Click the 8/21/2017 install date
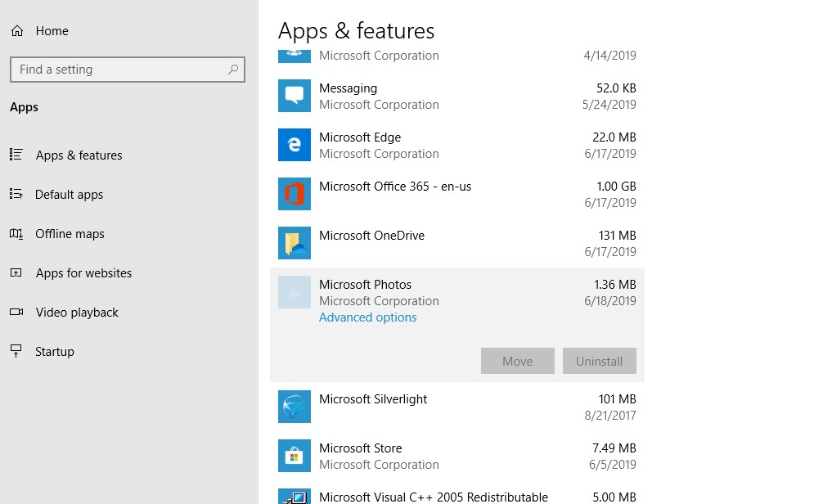The width and height of the screenshot is (823, 504). (x=610, y=416)
